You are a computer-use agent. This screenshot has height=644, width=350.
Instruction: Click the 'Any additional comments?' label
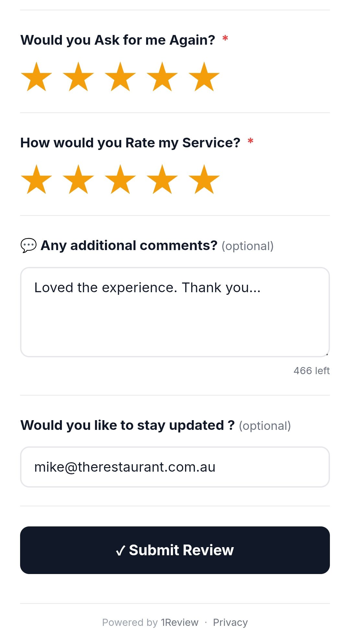pos(129,246)
